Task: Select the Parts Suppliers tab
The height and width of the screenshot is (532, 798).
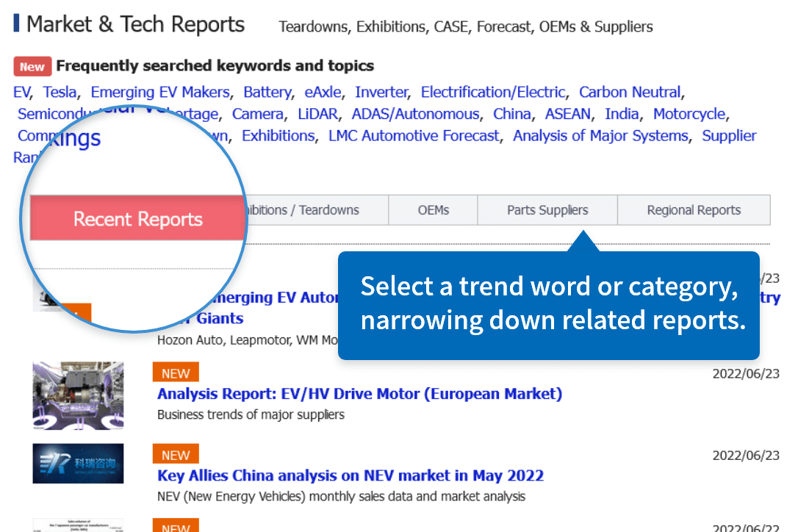Action: point(547,209)
